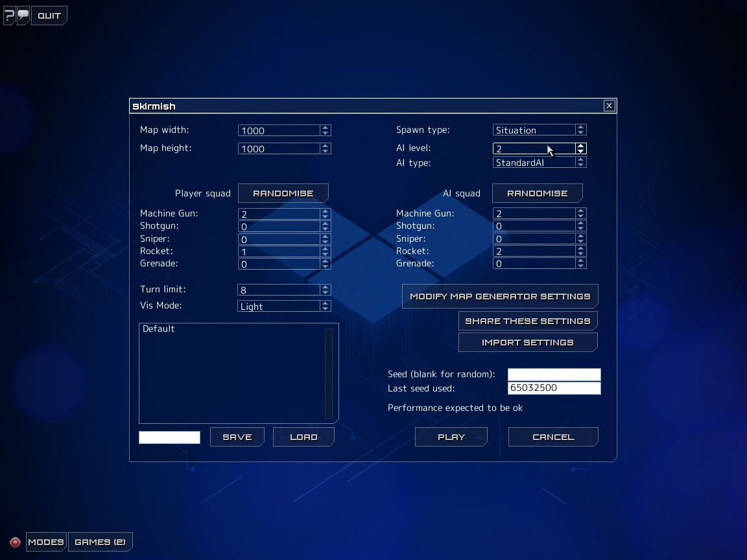
Task: Open the Games (2) menu
Action: pos(100,542)
